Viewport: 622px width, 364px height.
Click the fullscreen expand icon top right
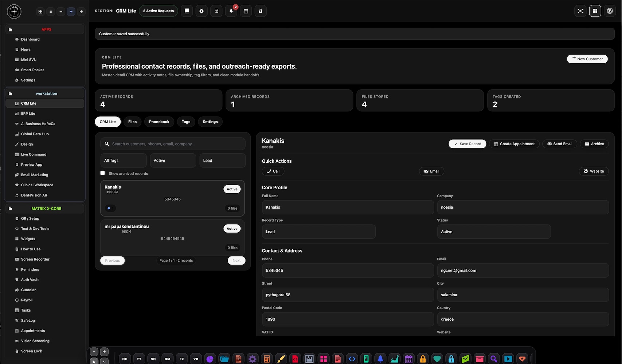coord(580,11)
